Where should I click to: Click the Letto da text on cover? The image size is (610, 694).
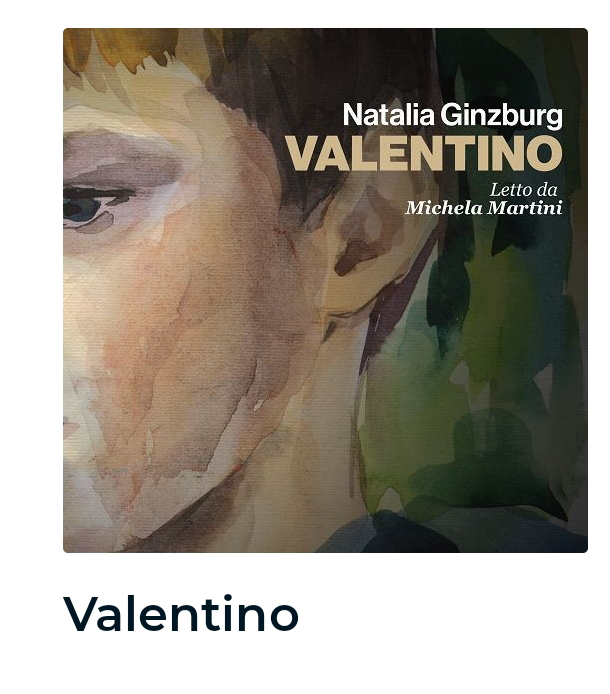tap(523, 190)
